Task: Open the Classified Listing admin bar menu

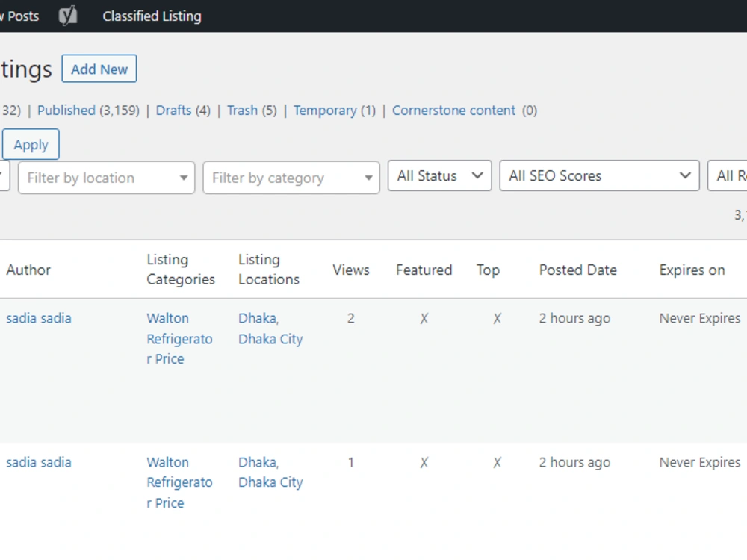Action: tap(152, 16)
